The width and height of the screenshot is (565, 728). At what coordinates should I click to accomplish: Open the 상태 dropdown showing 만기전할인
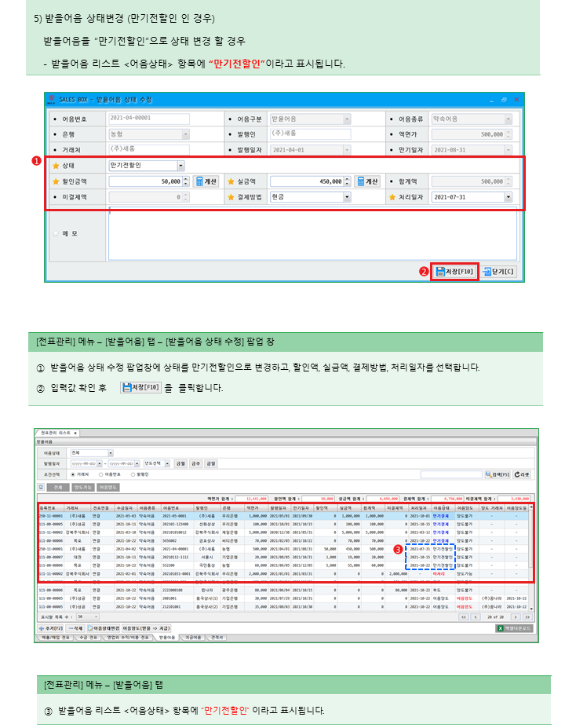coord(181,166)
